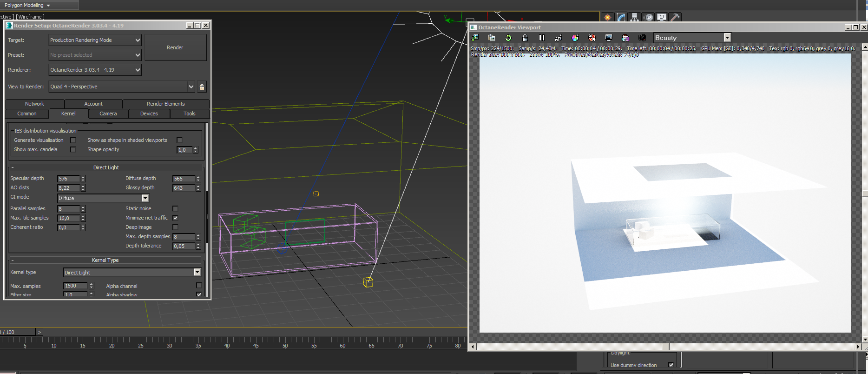The image size is (868, 374).
Task: Switch to the Devices tab
Action: 149,114
